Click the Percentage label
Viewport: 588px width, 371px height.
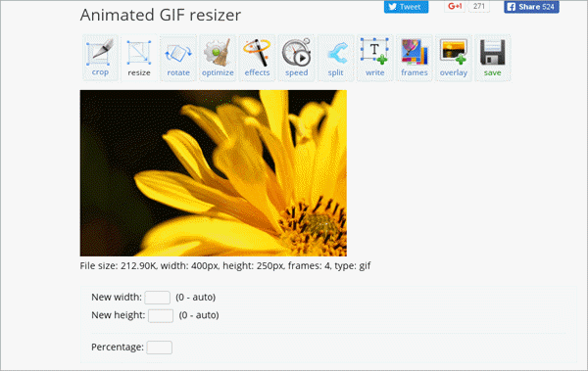pyautogui.click(x=118, y=347)
